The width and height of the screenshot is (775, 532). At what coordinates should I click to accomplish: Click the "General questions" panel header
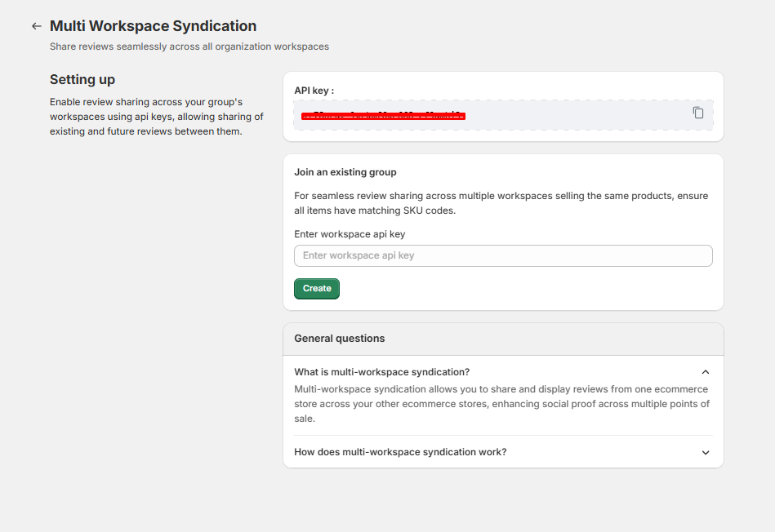point(340,339)
